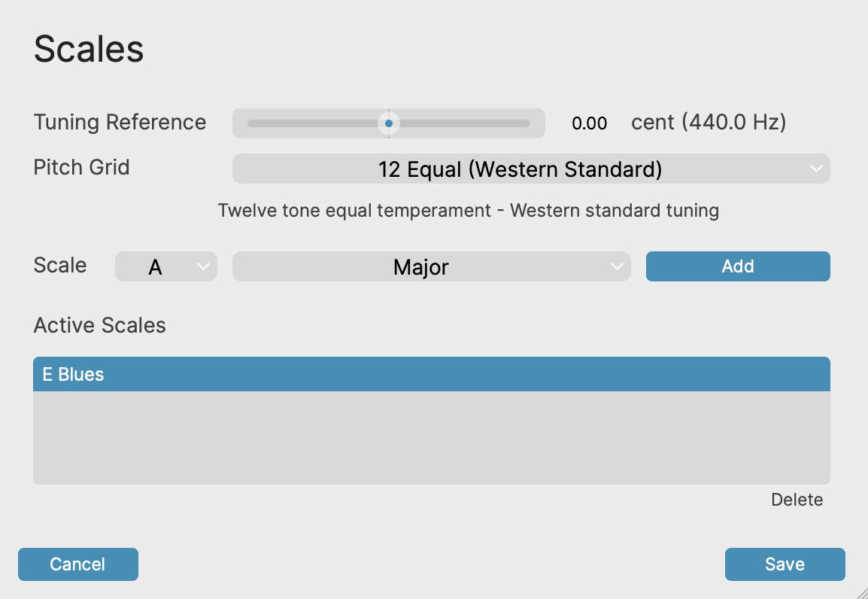Click the chevron beside root note A
Viewport: 868px width, 599px height.
tap(202, 266)
